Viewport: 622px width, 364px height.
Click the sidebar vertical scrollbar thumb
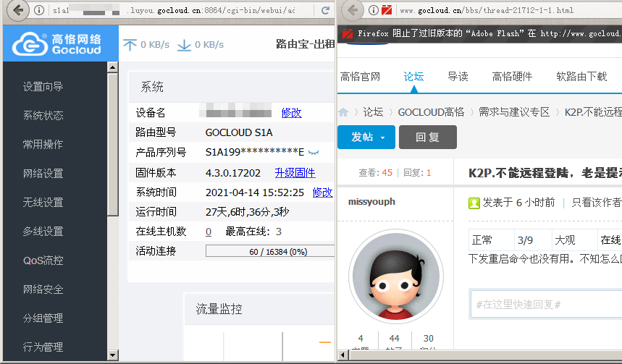[x=113, y=144]
